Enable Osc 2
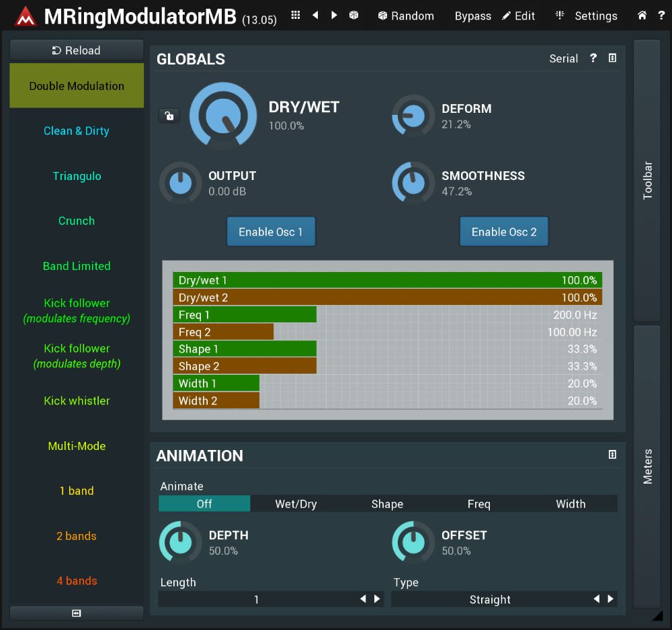The width and height of the screenshot is (672, 630). pyautogui.click(x=504, y=232)
